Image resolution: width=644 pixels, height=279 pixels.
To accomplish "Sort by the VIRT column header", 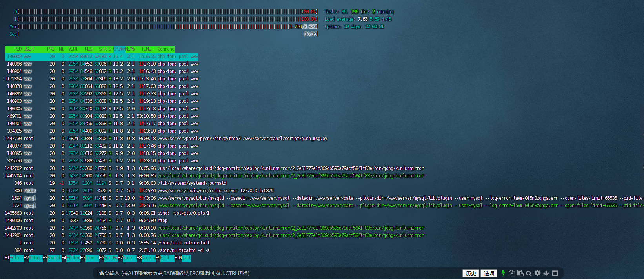I will pos(73,49).
